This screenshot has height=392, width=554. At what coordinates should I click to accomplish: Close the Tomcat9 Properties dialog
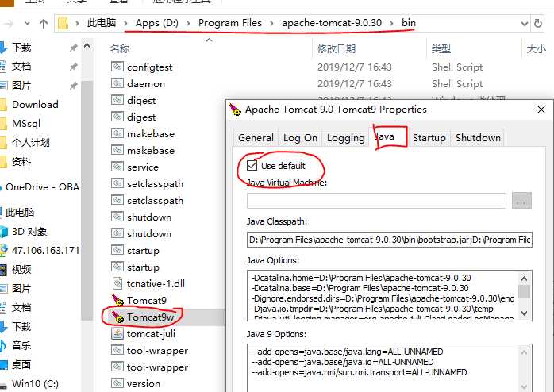(x=541, y=110)
